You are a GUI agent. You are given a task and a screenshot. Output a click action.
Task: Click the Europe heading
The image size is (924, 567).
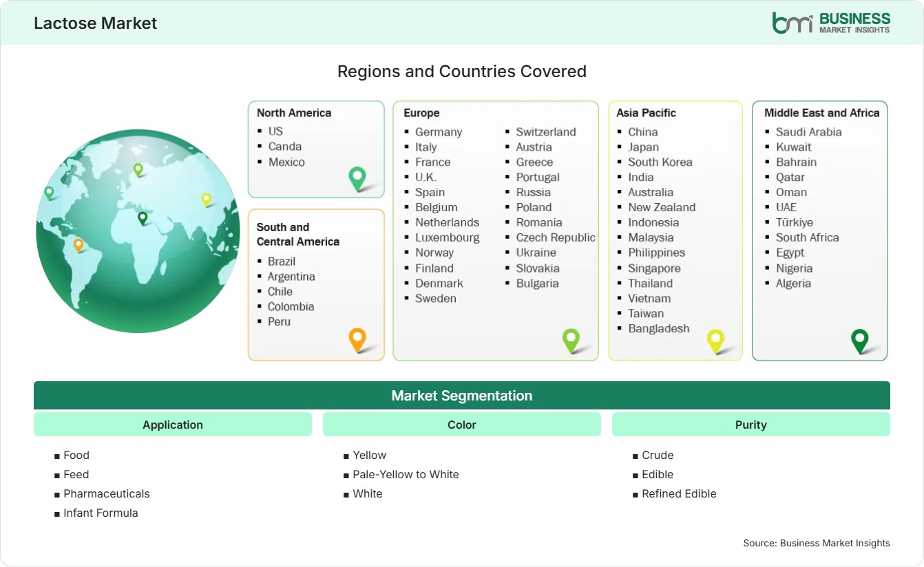point(421,113)
